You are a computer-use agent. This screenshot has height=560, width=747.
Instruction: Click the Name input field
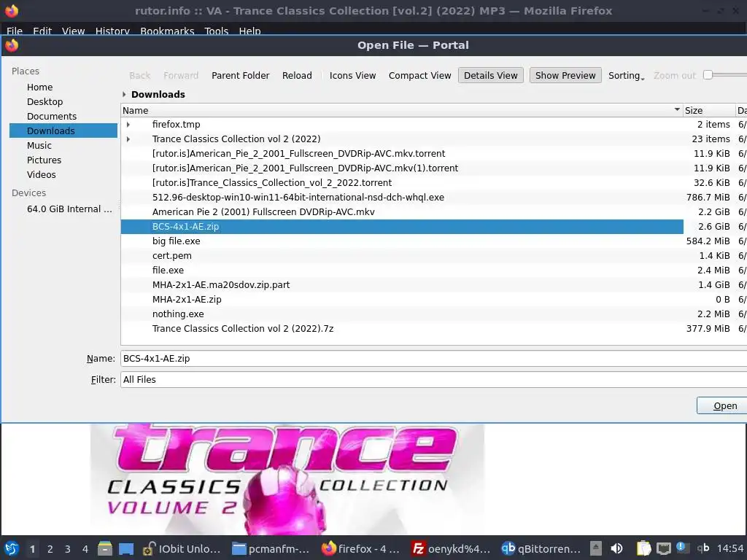pyautogui.click(x=433, y=359)
